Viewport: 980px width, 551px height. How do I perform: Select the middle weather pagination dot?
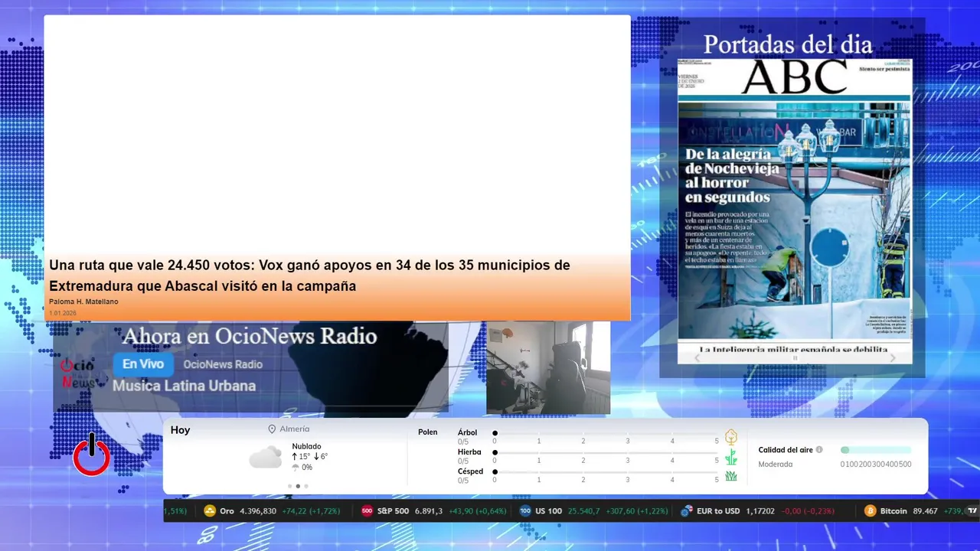click(x=298, y=486)
